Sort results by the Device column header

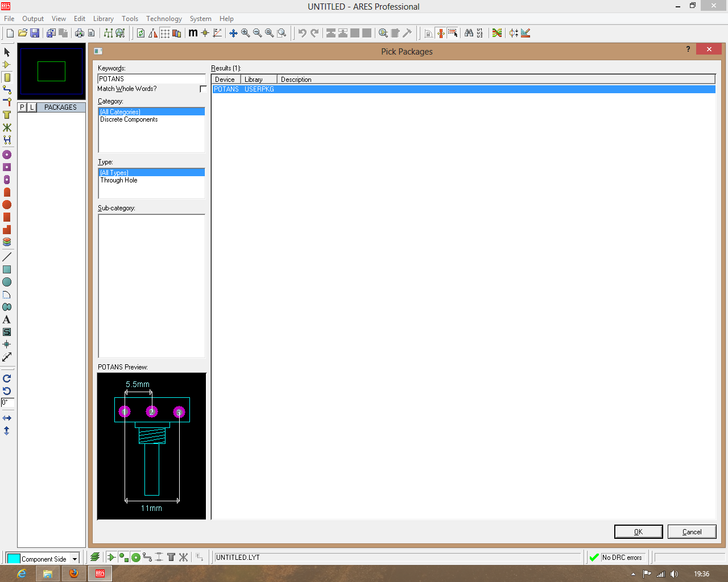pyautogui.click(x=226, y=80)
